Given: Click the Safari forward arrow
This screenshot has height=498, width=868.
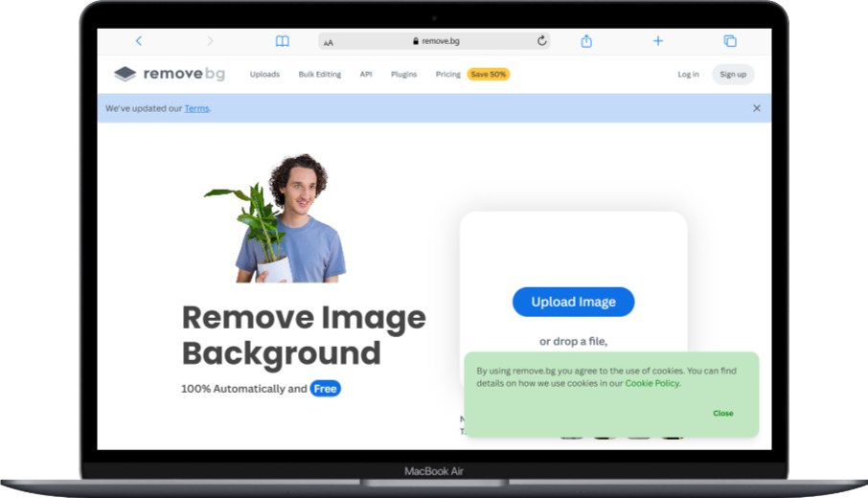Looking at the screenshot, I should click(210, 41).
